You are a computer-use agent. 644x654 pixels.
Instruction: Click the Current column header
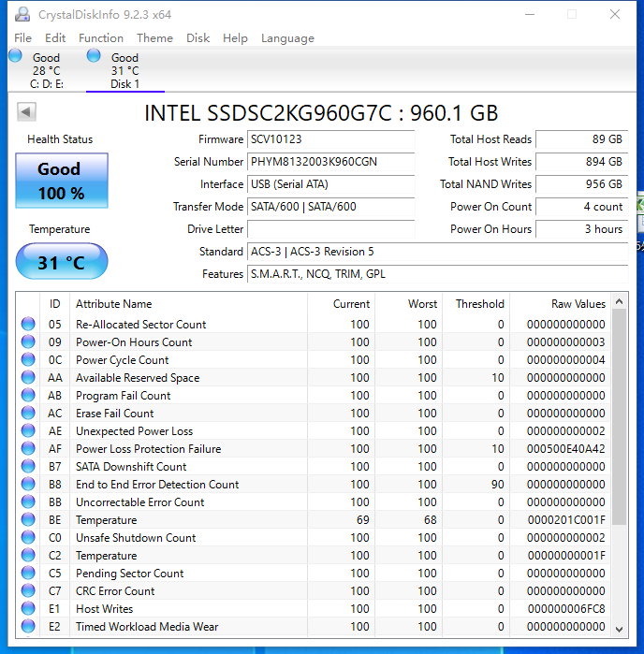[x=341, y=304]
